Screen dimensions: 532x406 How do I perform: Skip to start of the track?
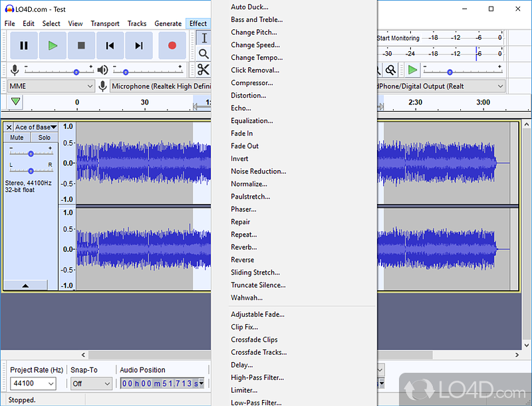click(x=110, y=45)
